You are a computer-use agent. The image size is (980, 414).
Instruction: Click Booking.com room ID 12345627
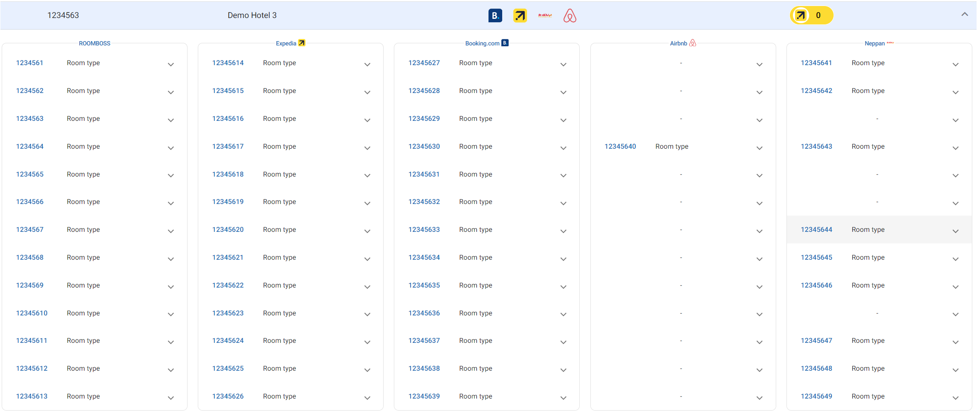click(424, 63)
